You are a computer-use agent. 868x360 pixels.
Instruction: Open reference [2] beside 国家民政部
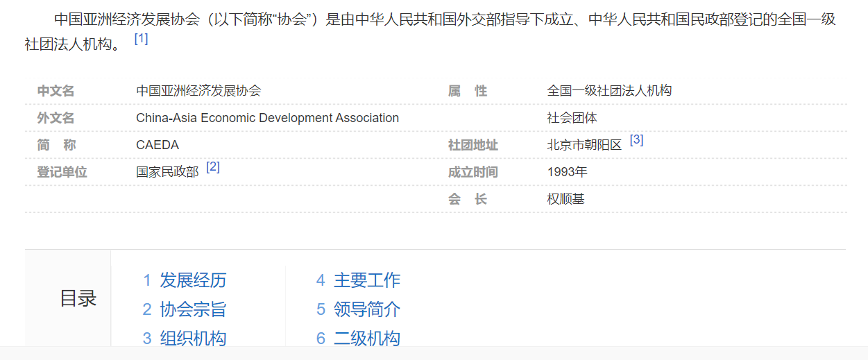tap(213, 166)
